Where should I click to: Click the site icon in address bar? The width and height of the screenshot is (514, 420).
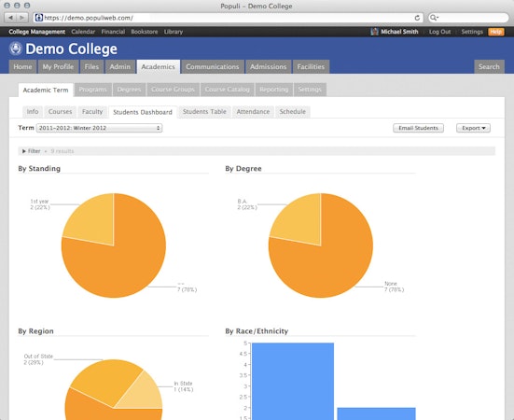click(39, 18)
